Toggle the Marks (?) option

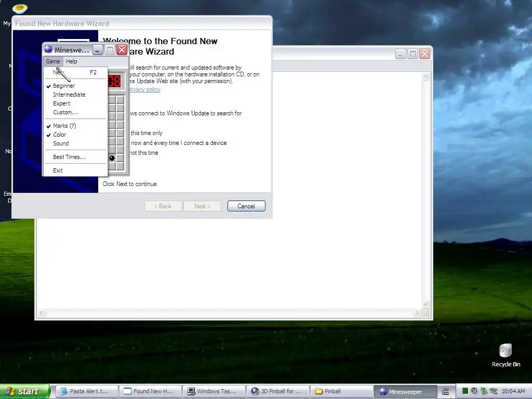pyautogui.click(x=75, y=126)
